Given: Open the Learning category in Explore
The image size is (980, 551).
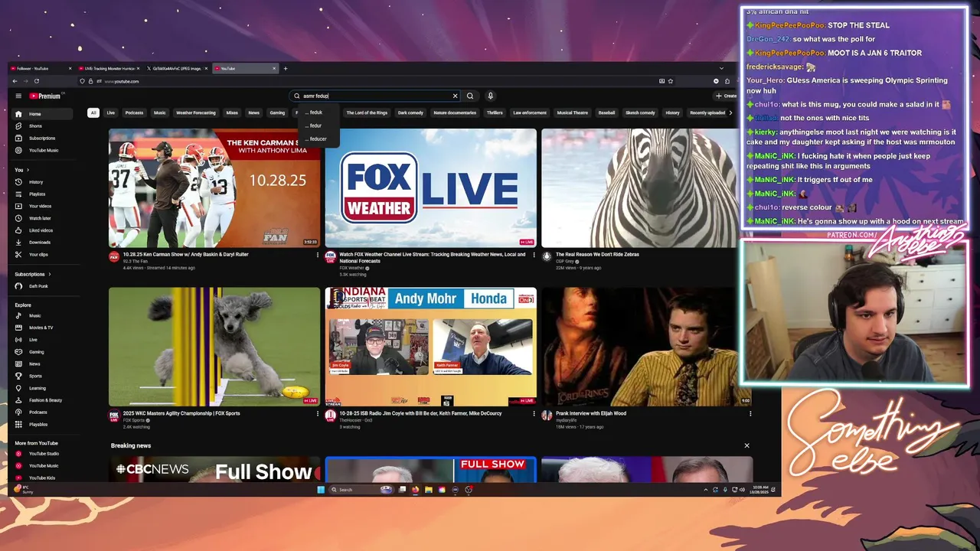Looking at the screenshot, I should [38, 388].
